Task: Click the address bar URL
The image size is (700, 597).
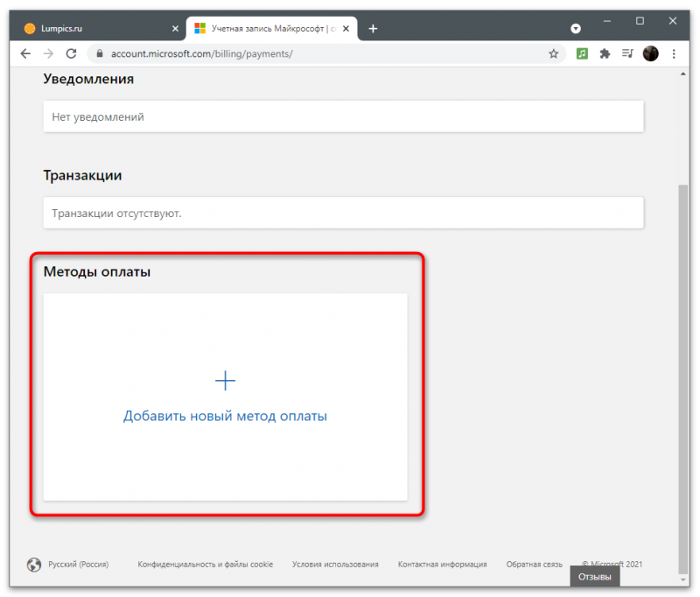Action: click(x=202, y=54)
